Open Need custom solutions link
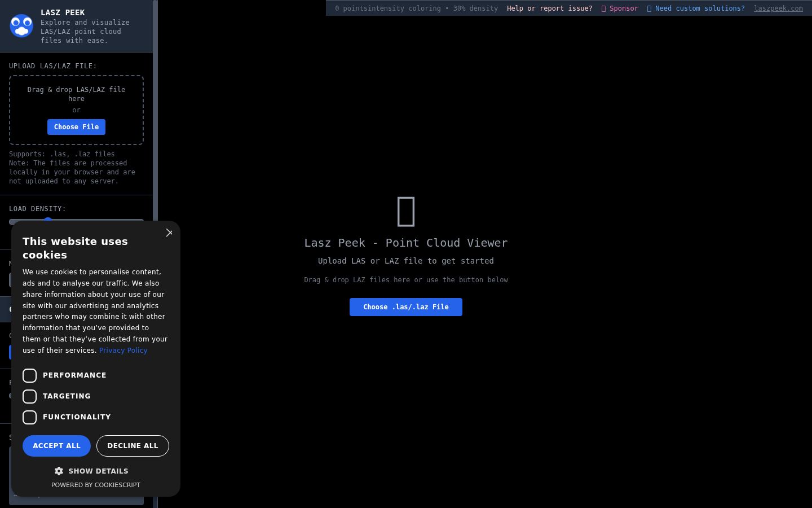 (696, 8)
